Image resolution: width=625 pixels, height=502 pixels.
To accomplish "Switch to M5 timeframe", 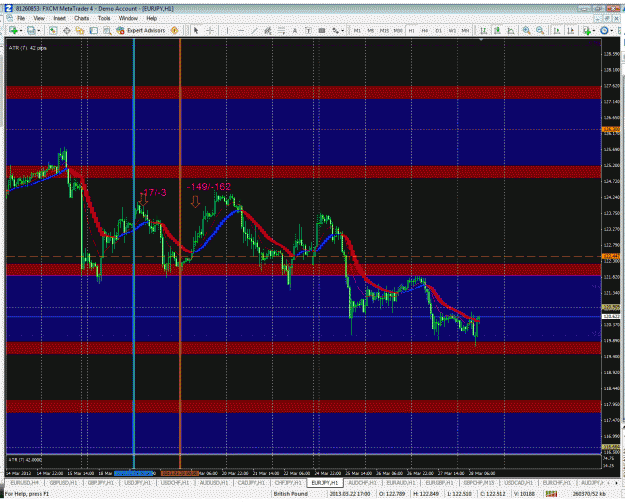I will tap(371, 30).
